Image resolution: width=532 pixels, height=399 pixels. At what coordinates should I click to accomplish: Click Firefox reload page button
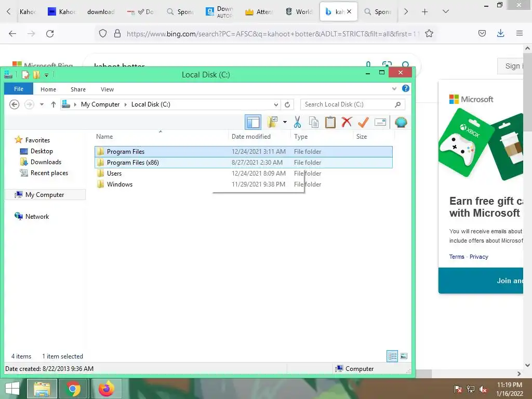(x=50, y=34)
